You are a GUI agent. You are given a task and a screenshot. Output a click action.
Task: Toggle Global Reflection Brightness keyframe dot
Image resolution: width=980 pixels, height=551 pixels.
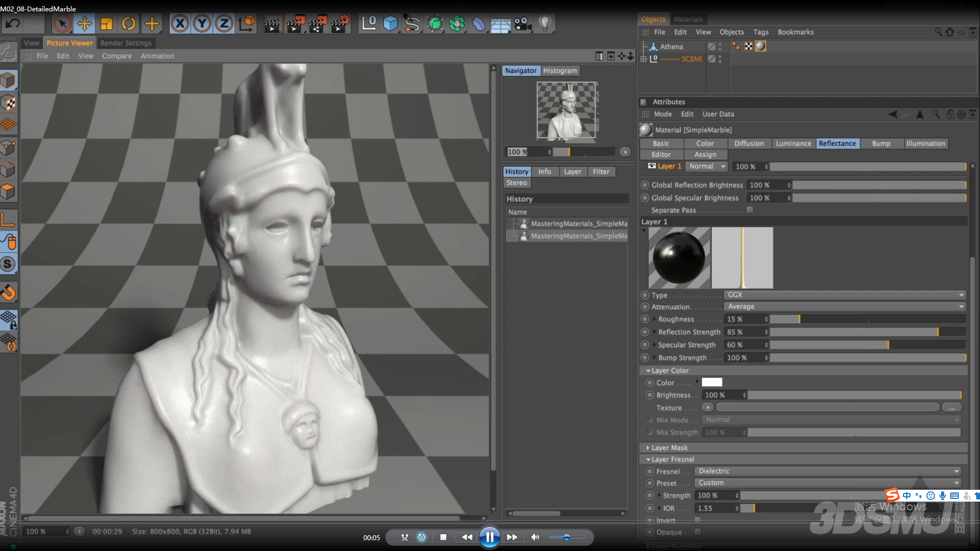[645, 185]
